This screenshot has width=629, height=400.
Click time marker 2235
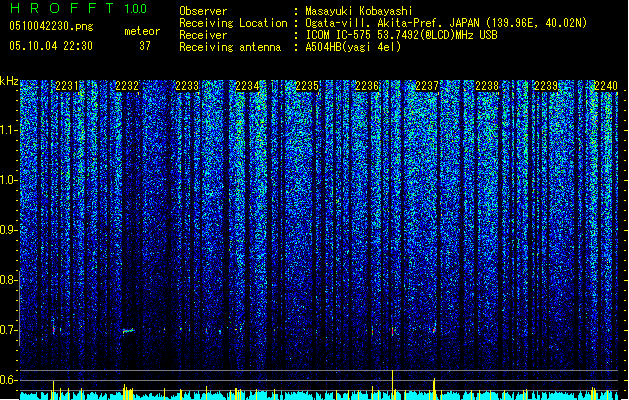[x=307, y=86]
